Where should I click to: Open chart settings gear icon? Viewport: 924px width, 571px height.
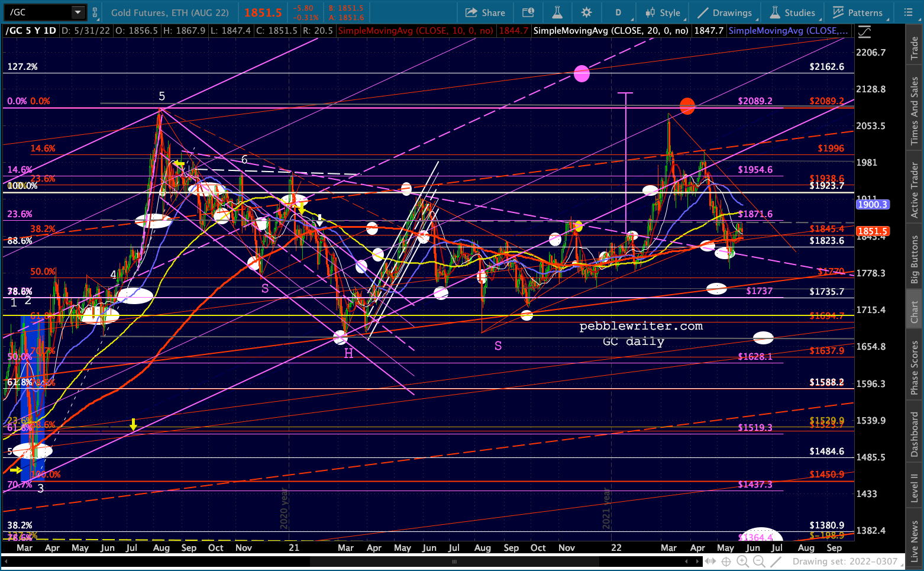(x=586, y=12)
